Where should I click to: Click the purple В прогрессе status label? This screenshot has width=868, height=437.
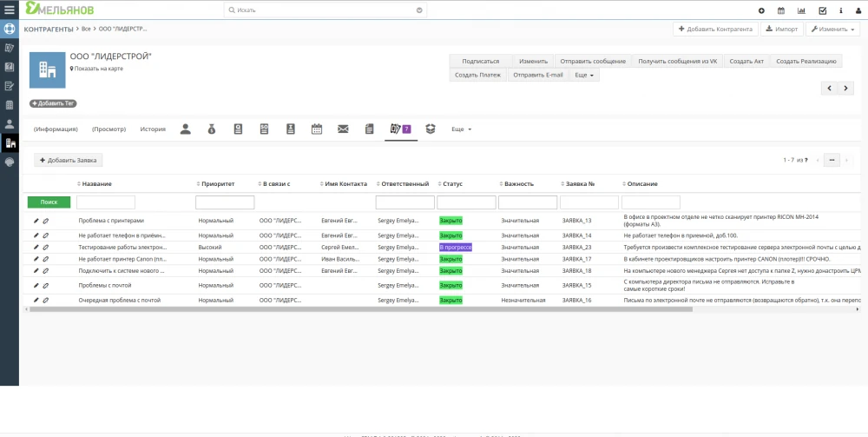click(x=455, y=247)
